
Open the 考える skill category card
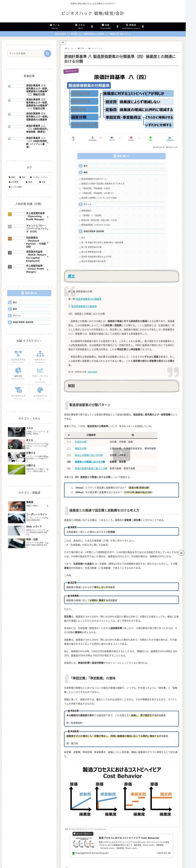pyautogui.click(x=29, y=444)
